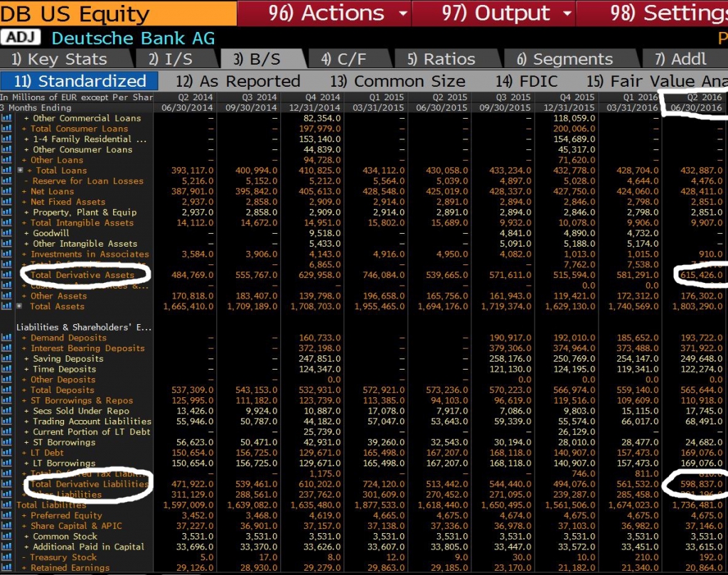Chart Trading Account Liabilities via its icon
This screenshot has width=728, height=575.
6,421
